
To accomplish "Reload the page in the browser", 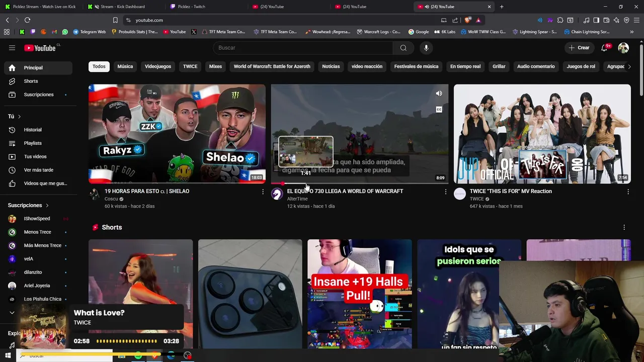I will [x=27, y=20].
